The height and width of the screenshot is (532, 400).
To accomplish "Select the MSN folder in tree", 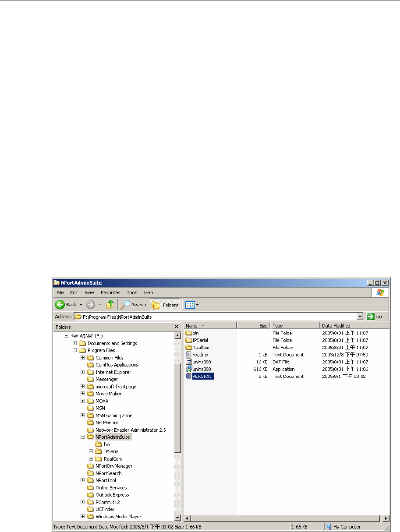I will point(96,408).
